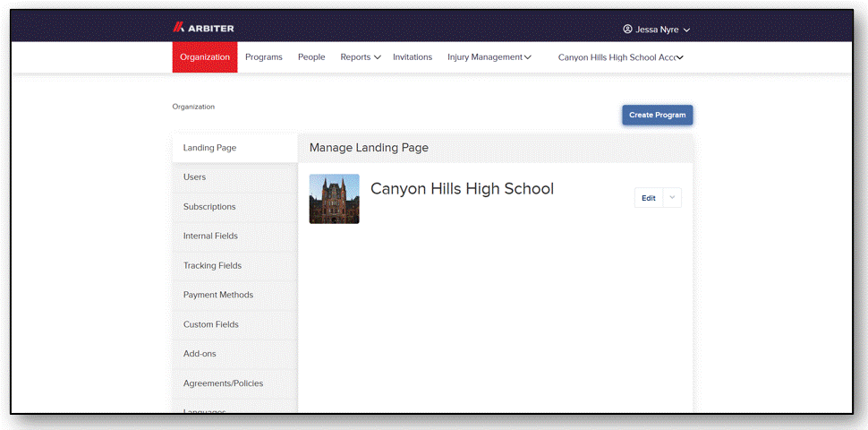Open Add-ons in the sidebar
Screen dimensions: 868x430
pos(234,354)
